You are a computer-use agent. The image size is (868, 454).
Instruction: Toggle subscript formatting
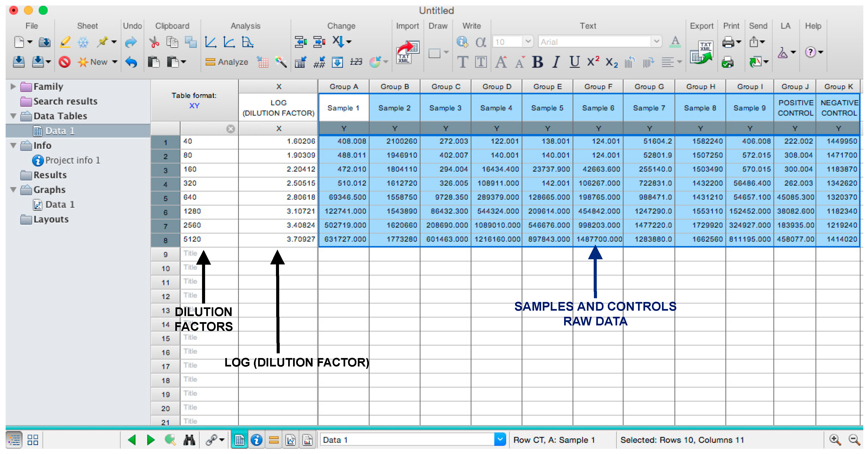tap(611, 62)
